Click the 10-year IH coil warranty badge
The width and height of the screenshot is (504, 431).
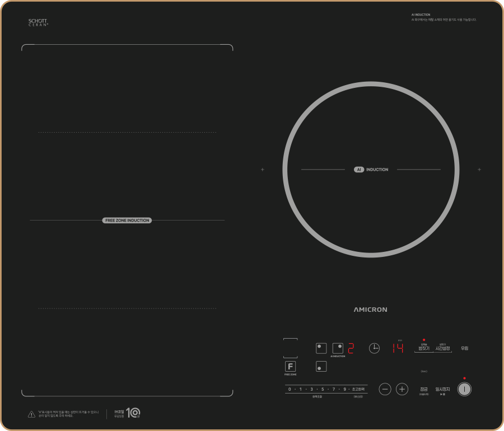127,413
